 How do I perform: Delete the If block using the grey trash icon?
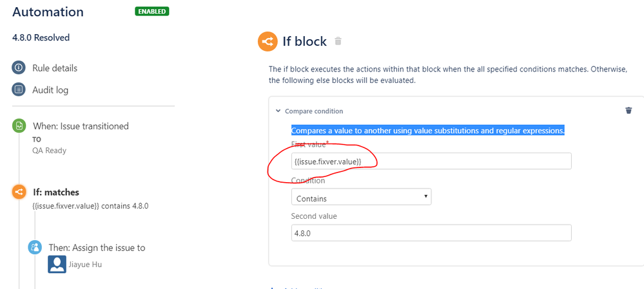pos(338,41)
